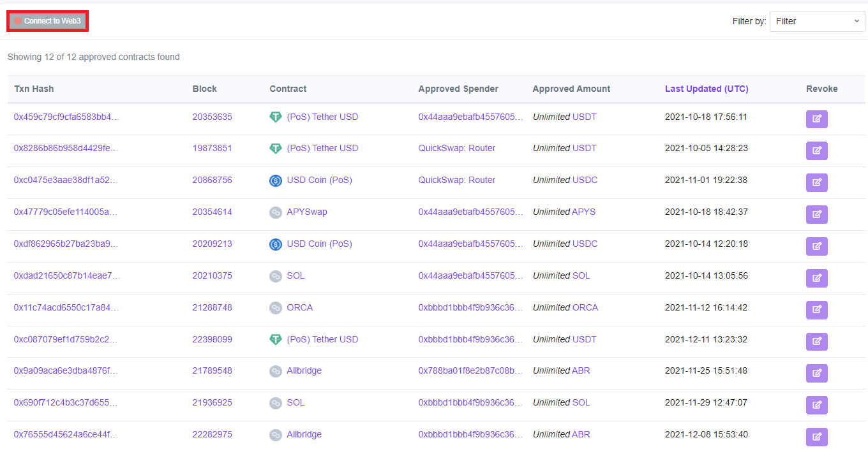Open transaction 0x11c74acd6550c17a84…
This screenshot has width=868, height=461.
[66, 307]
